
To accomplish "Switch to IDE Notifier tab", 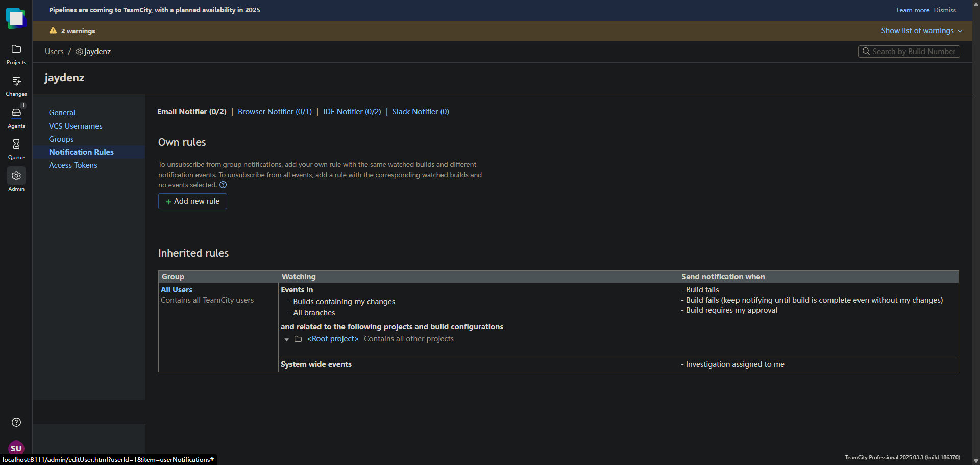I will [x=352, y=112].
